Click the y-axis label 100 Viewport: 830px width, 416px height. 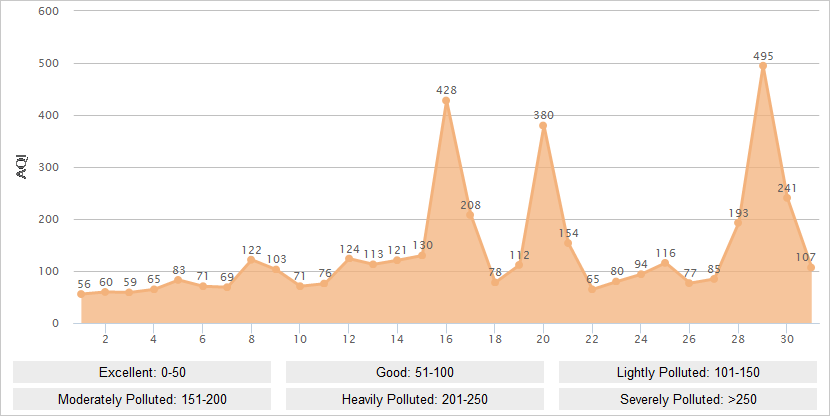49,271
